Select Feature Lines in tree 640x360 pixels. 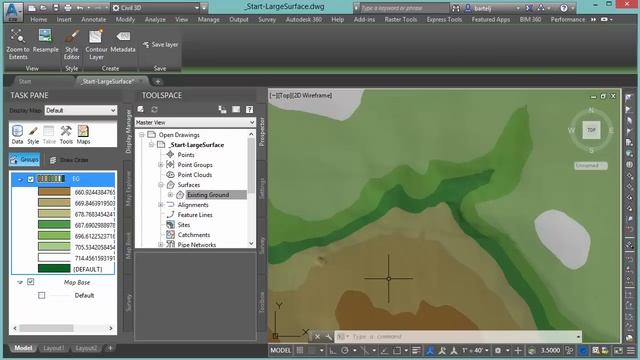[x=195, y=215]
